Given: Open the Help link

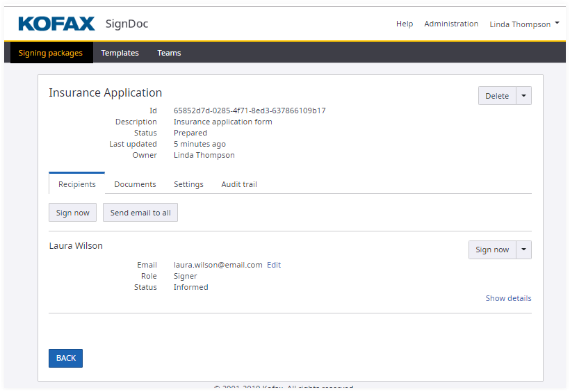Looking at the screenshot, I should coord(404,24).
